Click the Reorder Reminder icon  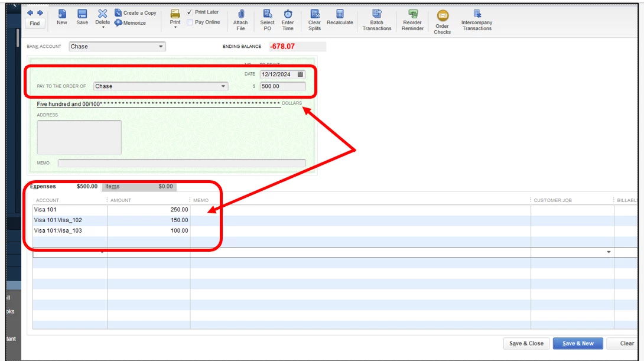(x=413, y=14)
